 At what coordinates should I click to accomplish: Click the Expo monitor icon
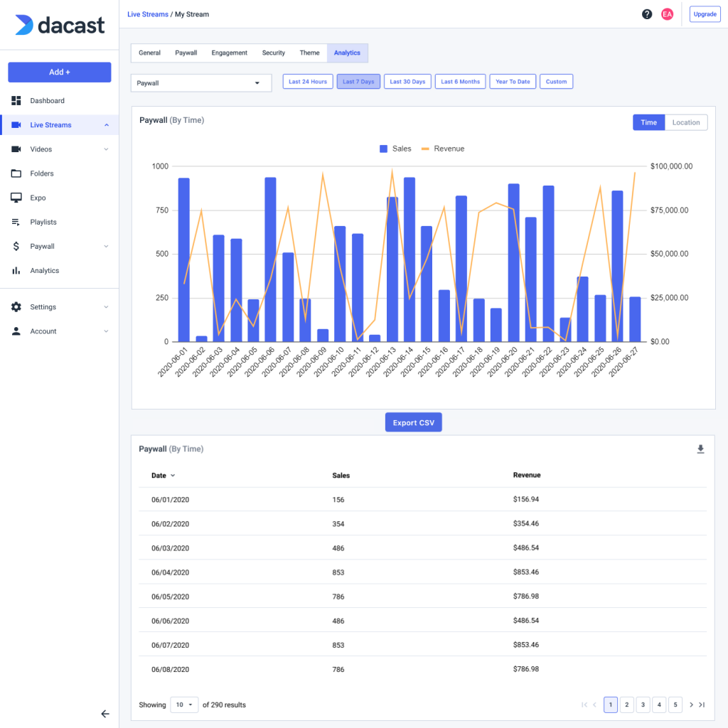(16, 198)
